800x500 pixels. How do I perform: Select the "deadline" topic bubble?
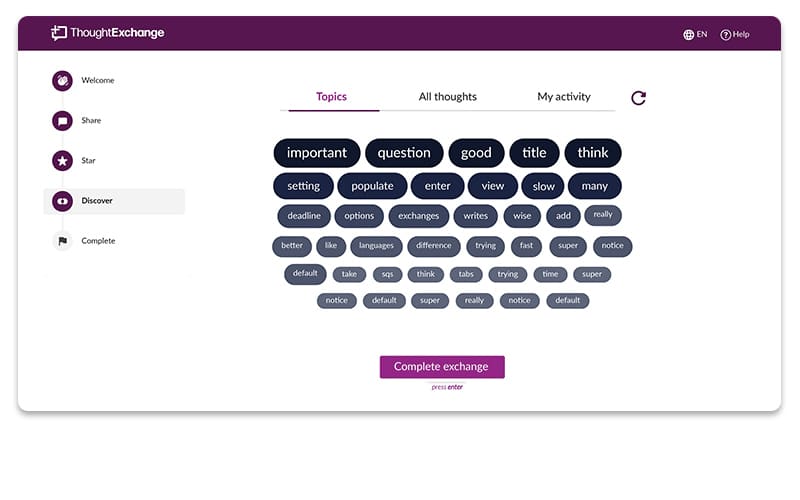pyautogui.click(x=304, y=216)
